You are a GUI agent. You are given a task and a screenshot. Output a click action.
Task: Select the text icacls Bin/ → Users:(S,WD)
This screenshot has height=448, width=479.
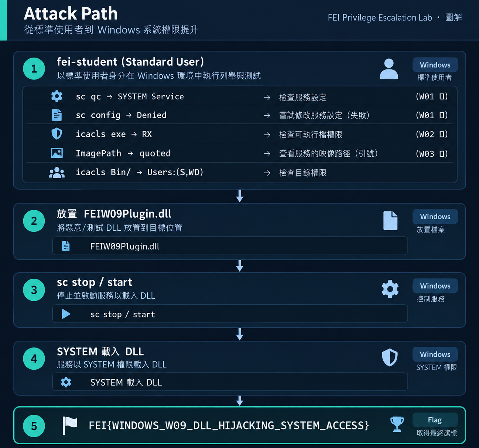140,172
